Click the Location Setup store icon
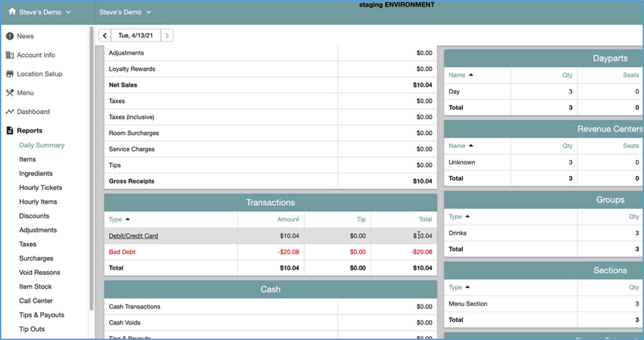Screen dimensions: 644x340 coord(10,74)
